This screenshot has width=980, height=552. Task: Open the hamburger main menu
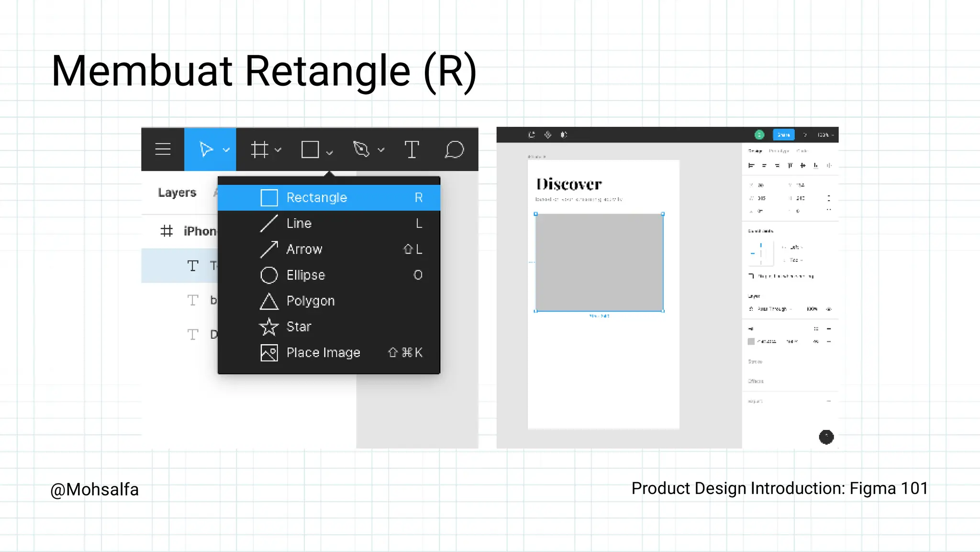(x=163, y=149)
